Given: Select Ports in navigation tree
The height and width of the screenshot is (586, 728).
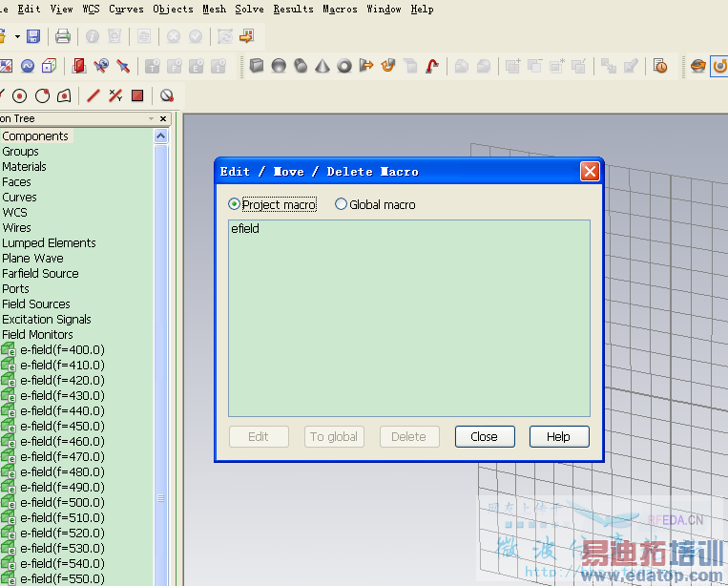Looking at the screenshot, I should (15, 289).
